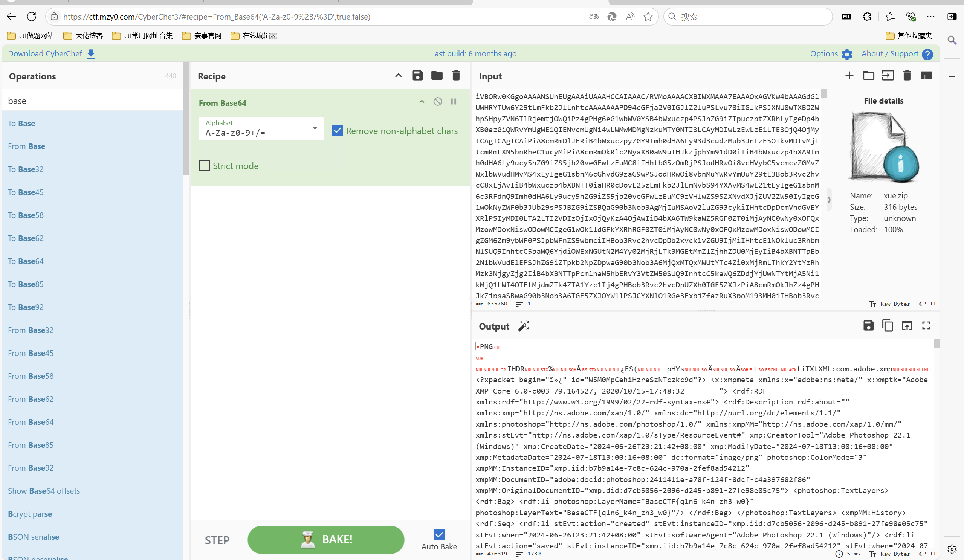The width and height of the screenshot is (964, 560).
Task: Select the BSON serialise operation
Action: click(93, 537)
